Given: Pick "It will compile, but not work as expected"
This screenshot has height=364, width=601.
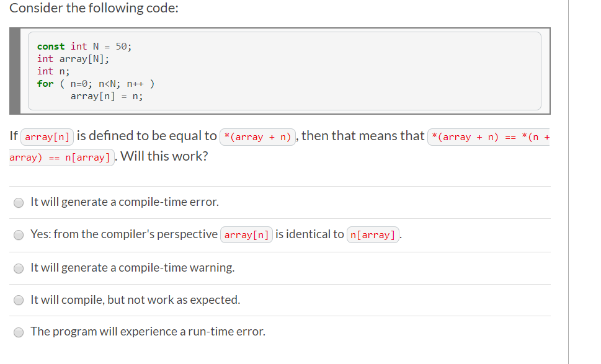Looking at the screenshot, I should pos(19,300).
